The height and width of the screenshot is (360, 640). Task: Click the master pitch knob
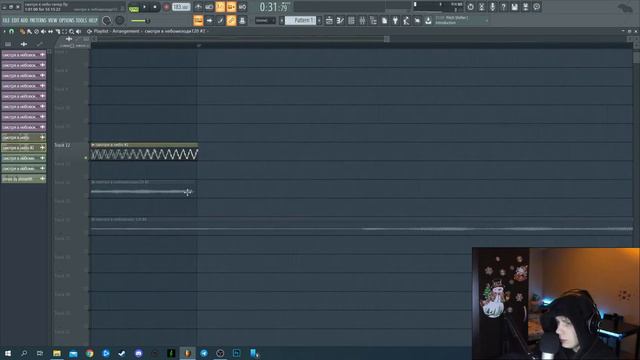click(x=120, y=20)
